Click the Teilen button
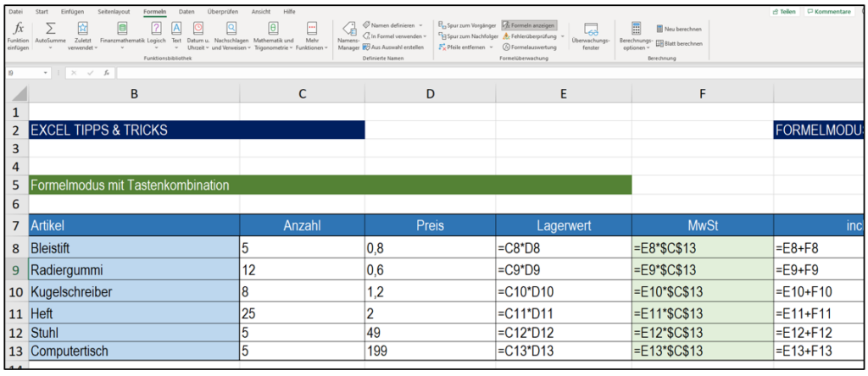 click(x=784, y=11)
